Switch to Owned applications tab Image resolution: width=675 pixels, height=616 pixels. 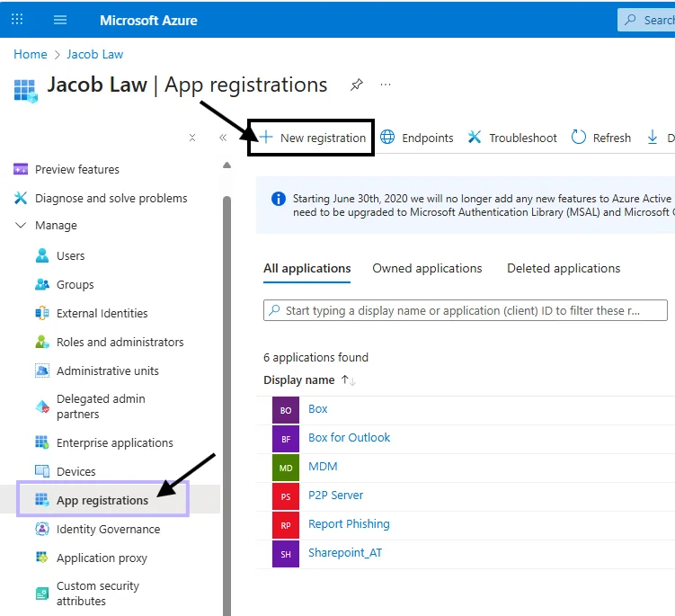[427, 268]
